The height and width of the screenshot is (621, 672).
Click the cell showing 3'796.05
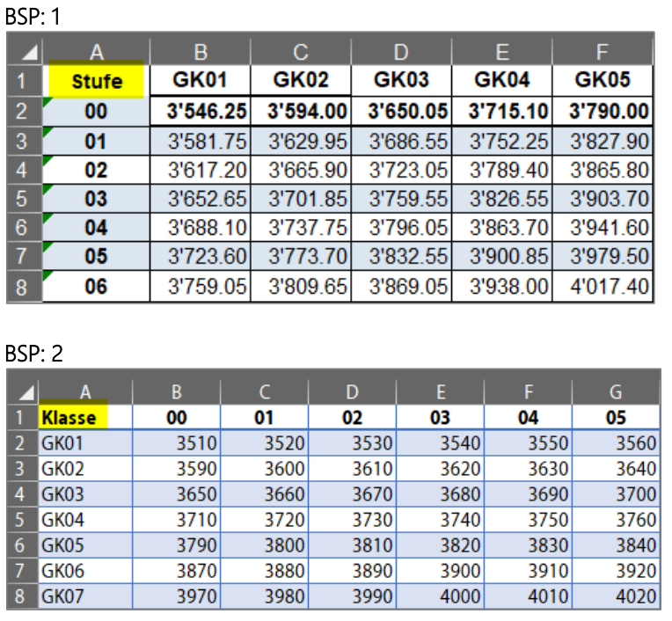(401, 228)
